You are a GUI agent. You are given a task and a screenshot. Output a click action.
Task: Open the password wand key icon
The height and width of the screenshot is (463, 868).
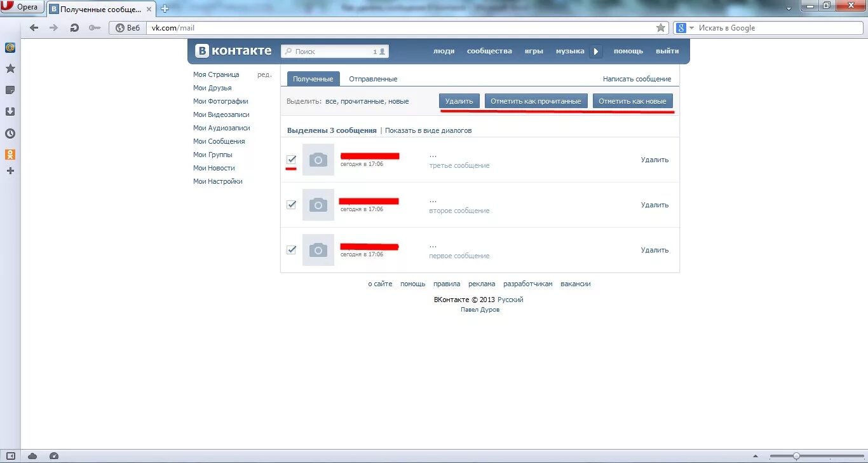click(x=94, y=28)
